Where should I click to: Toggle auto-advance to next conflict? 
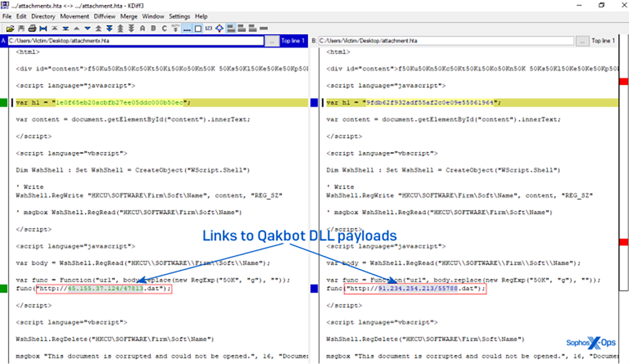[175, 28]
